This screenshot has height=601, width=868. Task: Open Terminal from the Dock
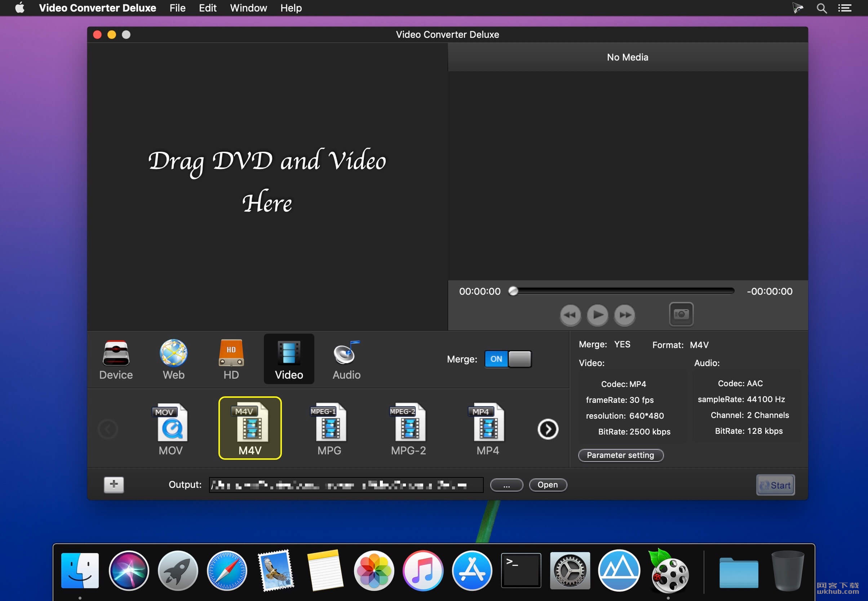pyautogui.click(x=521, y=570)
